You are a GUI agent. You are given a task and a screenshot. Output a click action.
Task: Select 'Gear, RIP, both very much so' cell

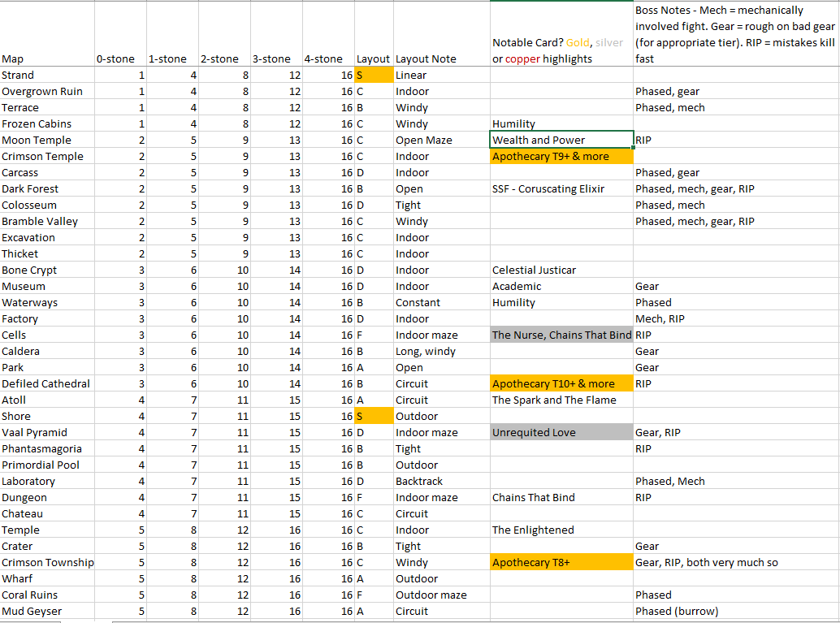tap(737, 562)
